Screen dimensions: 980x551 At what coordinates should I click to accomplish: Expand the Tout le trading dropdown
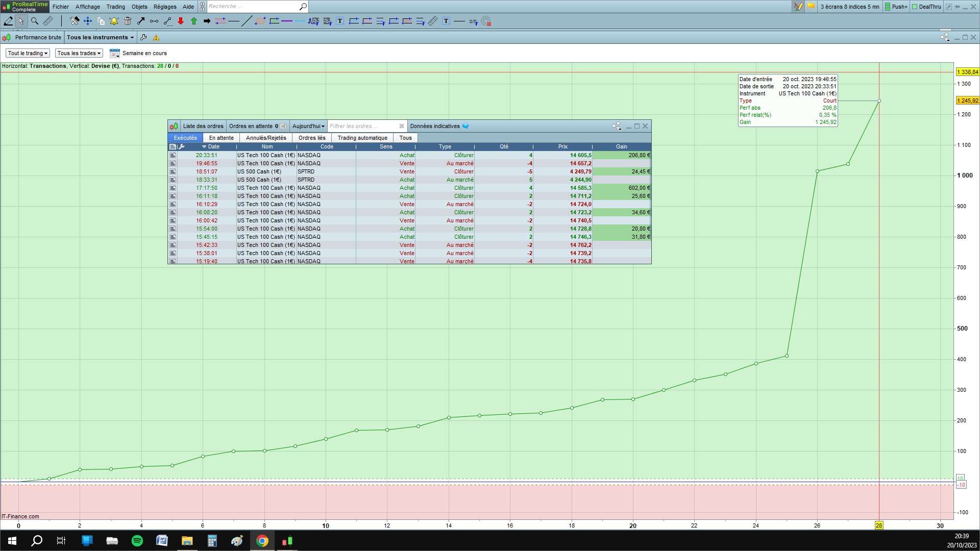tap(28, 53)
